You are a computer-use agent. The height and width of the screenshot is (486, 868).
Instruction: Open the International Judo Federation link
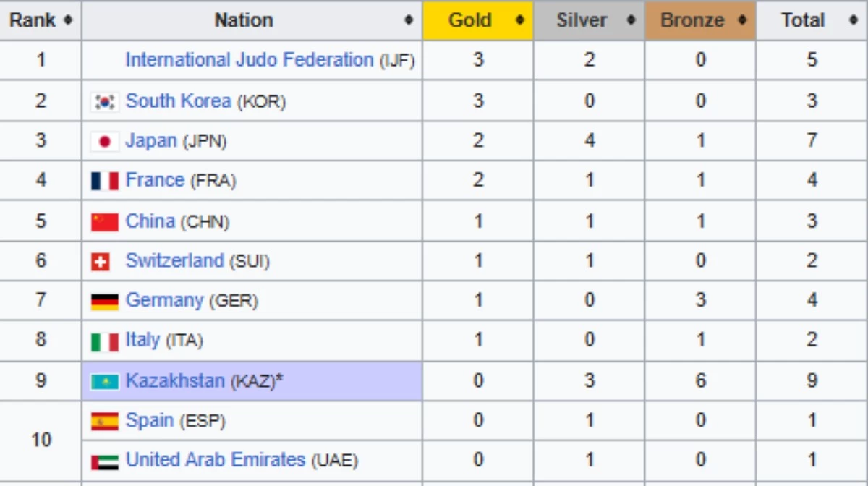coord(250,60)
